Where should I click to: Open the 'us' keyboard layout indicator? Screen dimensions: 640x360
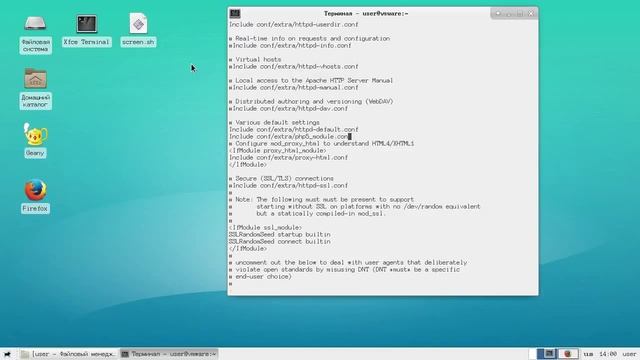pyautogui.click(x=588, y=354)
